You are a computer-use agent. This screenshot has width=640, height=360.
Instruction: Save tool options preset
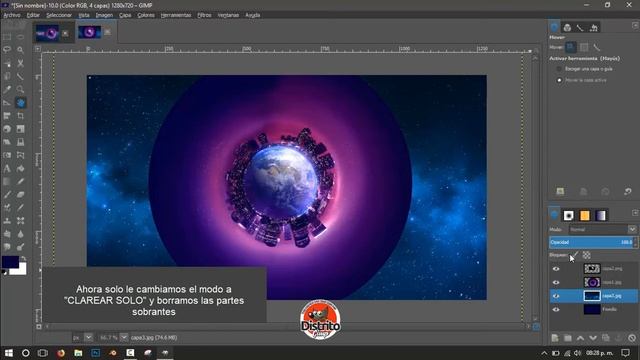tap(560, 191)
